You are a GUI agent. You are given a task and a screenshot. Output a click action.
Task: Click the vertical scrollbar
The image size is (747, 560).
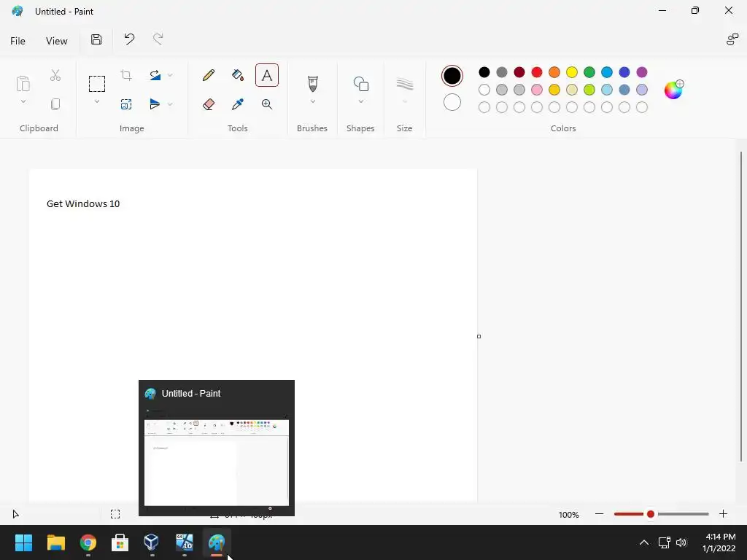tap(741, 306)
